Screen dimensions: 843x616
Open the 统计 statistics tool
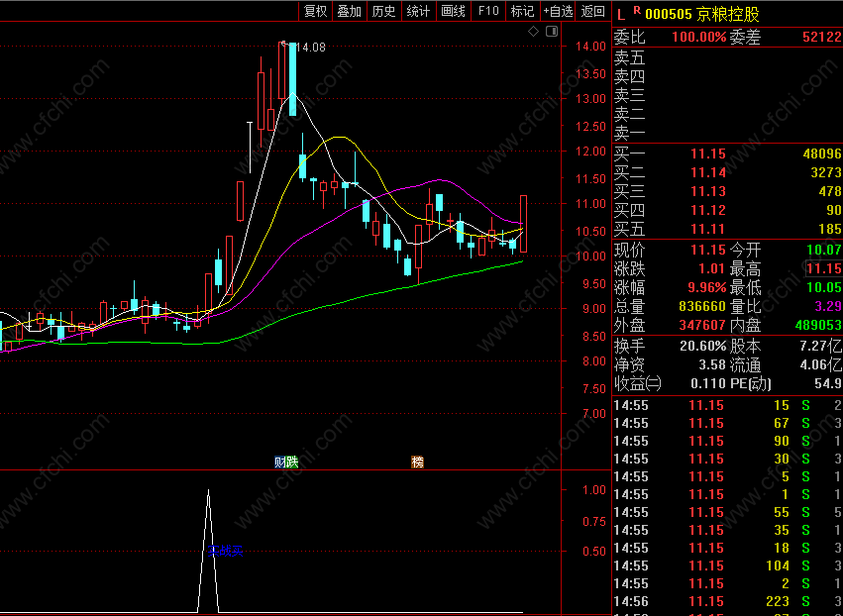click(418, 11)
